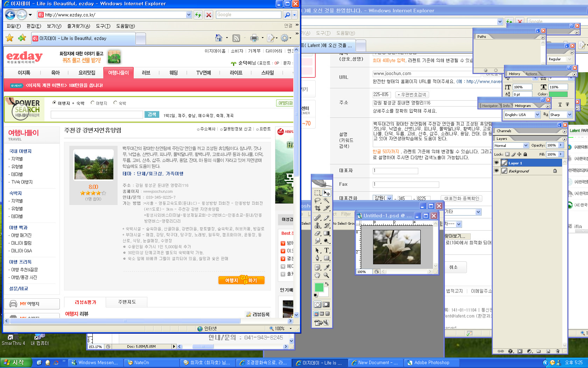The image size is (588, 368).
Task: Open the Layers panel flyout menu arrow
Action: click(565, 139)
